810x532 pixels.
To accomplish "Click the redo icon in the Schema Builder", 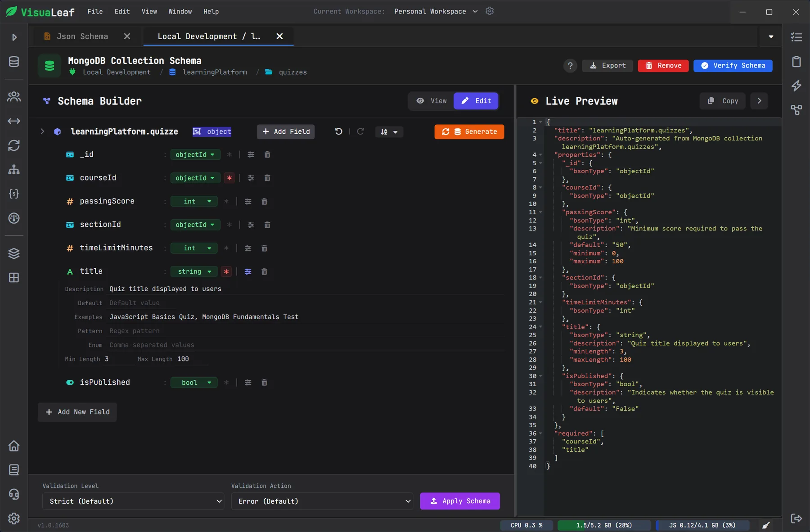I will coord(360,131).
